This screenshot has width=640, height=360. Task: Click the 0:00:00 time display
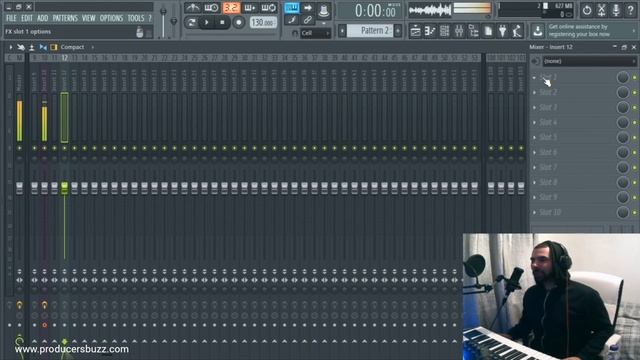click(375, 11)
